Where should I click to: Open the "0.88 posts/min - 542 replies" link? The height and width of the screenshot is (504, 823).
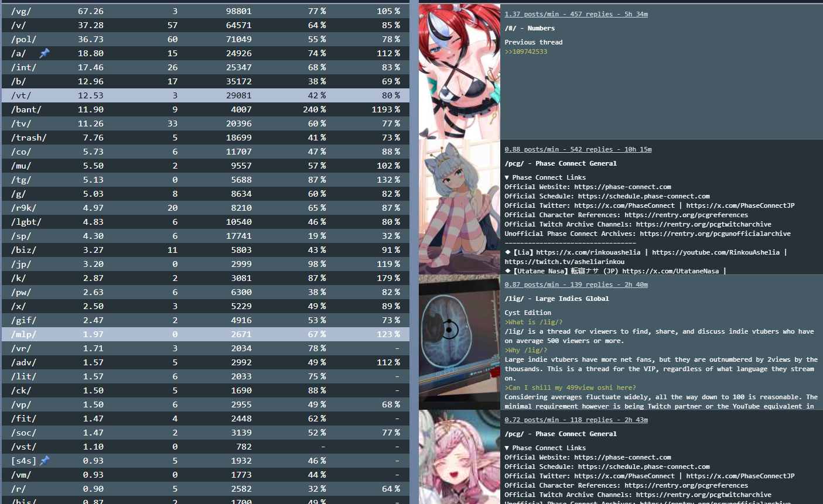(578, 149)
